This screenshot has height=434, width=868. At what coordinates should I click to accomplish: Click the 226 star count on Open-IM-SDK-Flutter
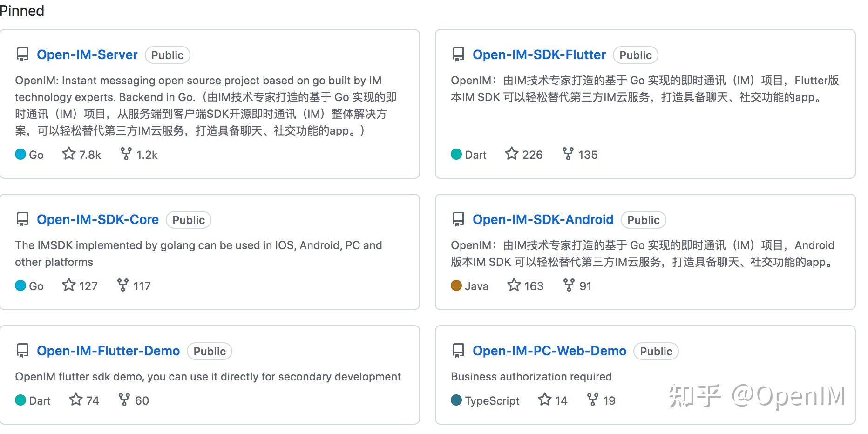coord(532,154)
